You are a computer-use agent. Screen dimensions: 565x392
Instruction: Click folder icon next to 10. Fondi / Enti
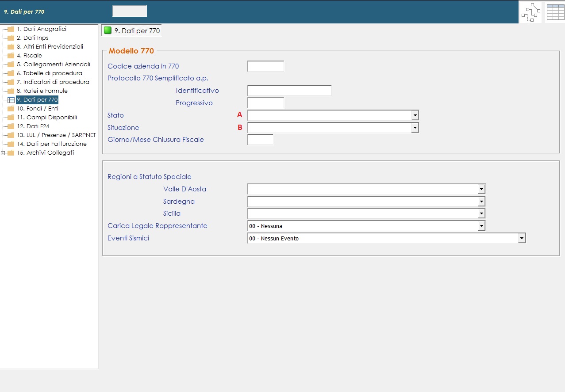point(11,109)
